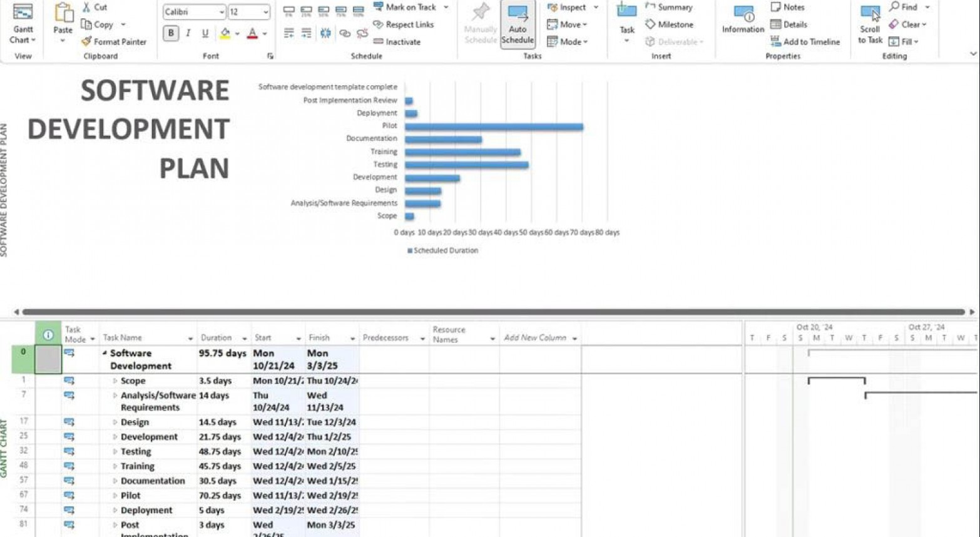This screenshot has height=537, width=980.
Task: Open the Clear dropdown
Action: pos(908,24)
